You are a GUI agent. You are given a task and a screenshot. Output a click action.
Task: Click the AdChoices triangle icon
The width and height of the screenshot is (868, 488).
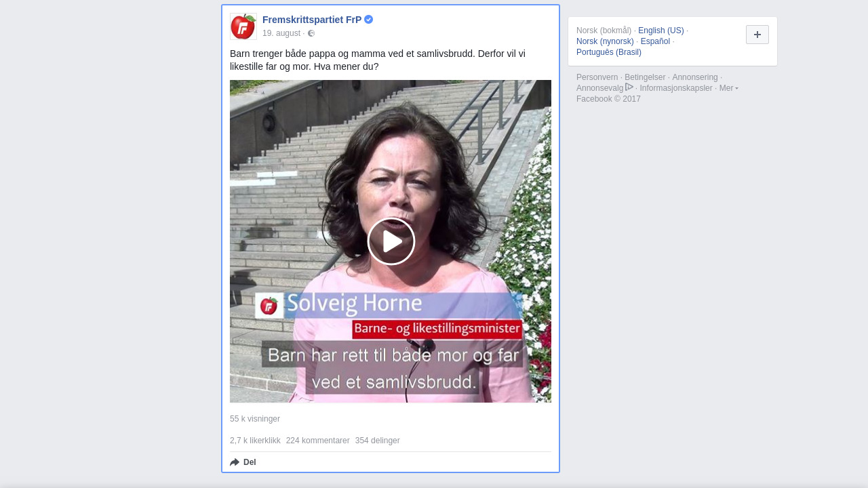(x=629, y=87)
